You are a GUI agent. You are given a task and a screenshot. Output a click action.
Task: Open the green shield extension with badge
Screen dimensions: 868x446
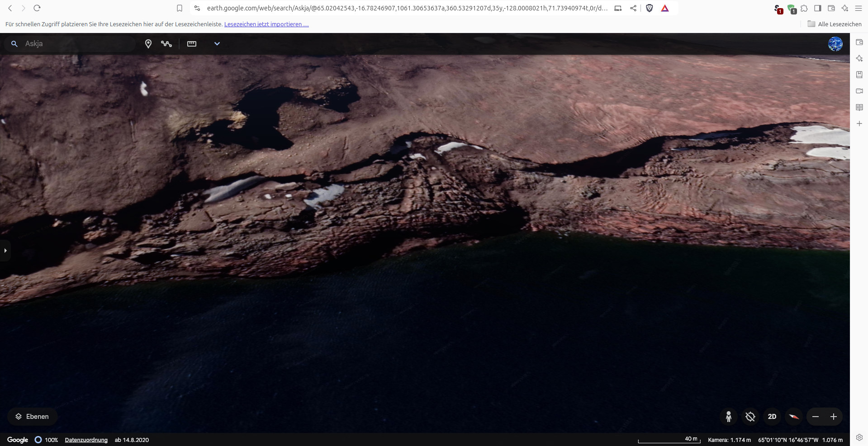pos(792,9)
